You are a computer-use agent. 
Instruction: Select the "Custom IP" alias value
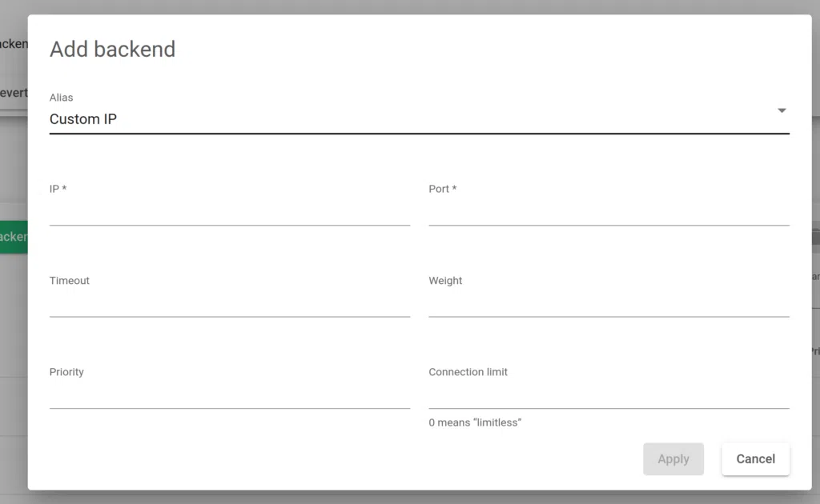click(x=83, y=119)
